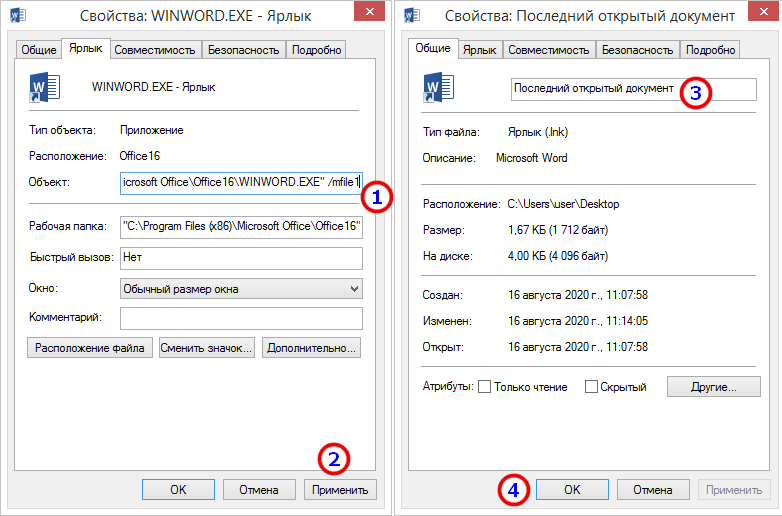Open 'Подробно' tab in right window

pos(710,50)
